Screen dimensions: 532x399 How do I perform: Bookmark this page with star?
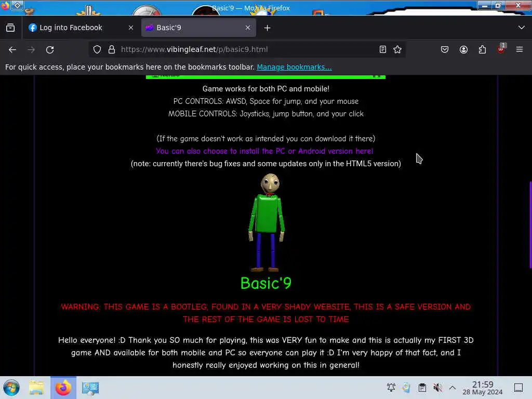(397, 49)
